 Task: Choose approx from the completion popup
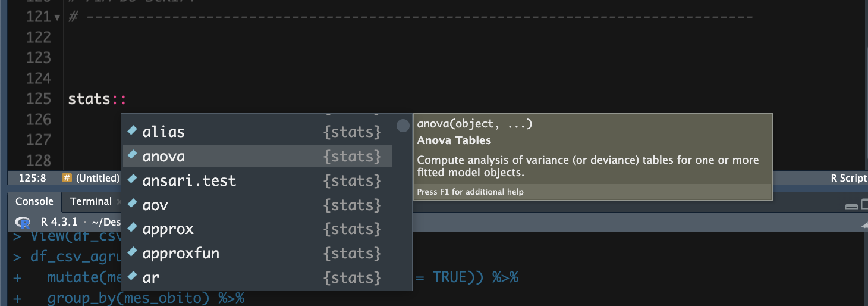point(168,229)
